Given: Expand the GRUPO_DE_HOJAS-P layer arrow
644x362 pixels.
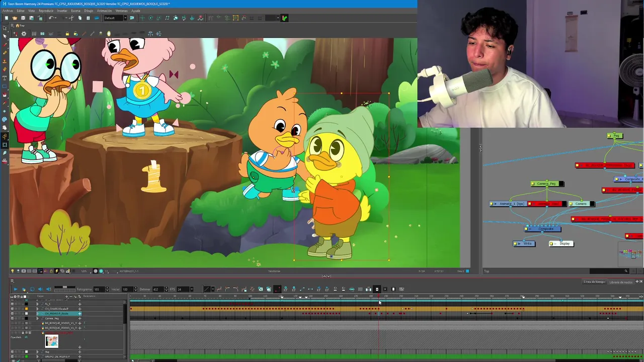Looking at the screenshot, I should coord(37,356).
